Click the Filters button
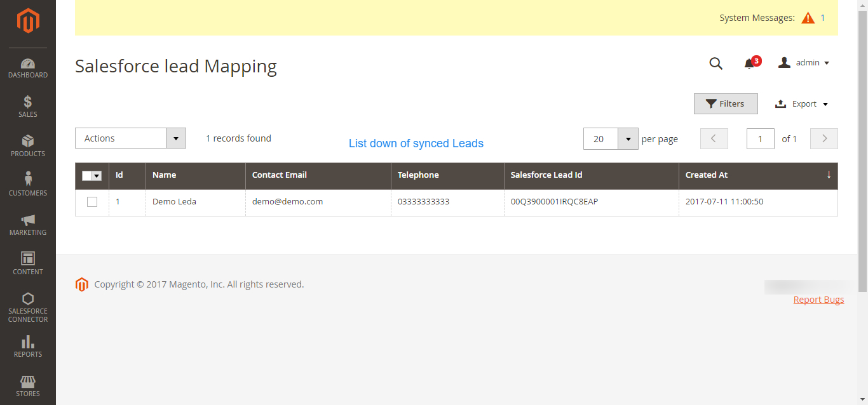The width and height of the screenshot is (868, 405). [x=726, y=103]
